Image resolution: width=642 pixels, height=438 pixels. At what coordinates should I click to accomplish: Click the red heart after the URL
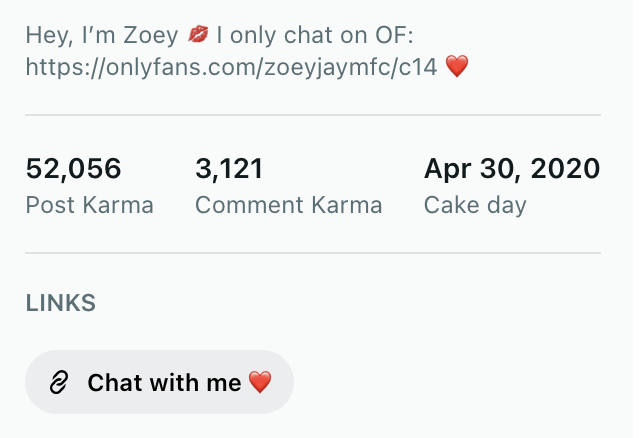click(456, 69)
